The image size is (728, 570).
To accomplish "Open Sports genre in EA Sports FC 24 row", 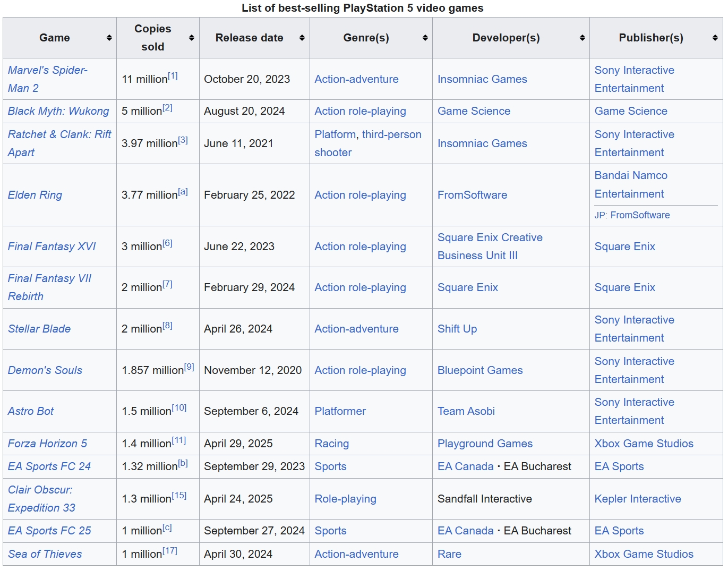I will [331, 466].
